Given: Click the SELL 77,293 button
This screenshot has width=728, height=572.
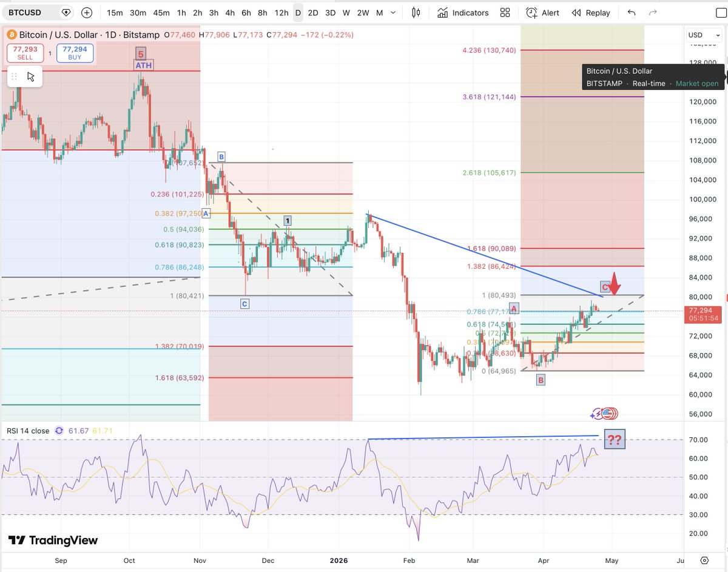Looking at the screenshot, I should click(25, 53).
